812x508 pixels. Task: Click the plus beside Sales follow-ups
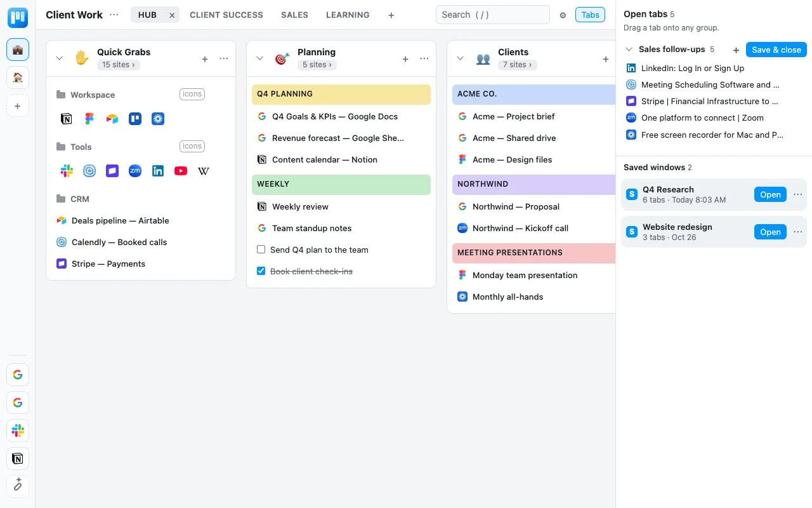tap(736, 50)
